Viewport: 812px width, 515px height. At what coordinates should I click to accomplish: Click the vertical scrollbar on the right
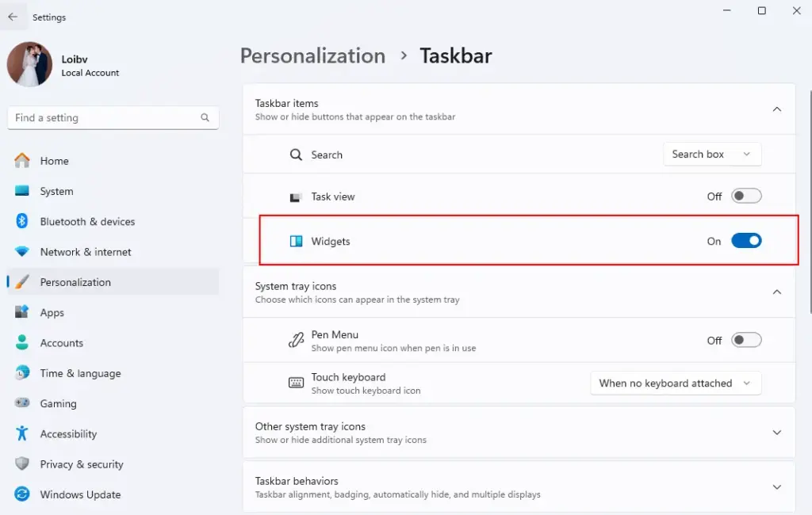tap(810, 202)
